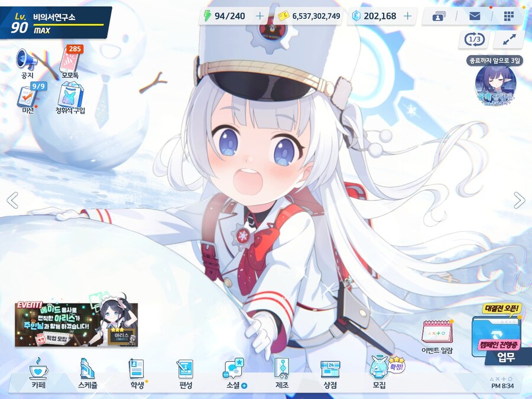Tap the 285 unread badge on 모모톡

[x=74, y=49]
